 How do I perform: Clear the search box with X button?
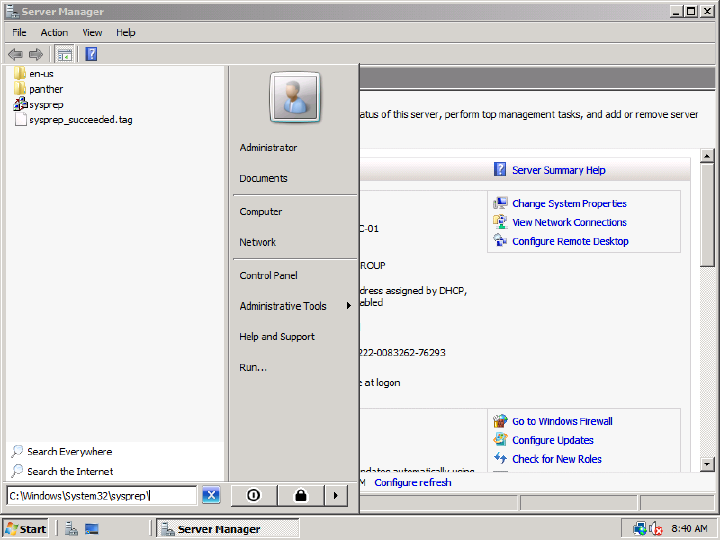pos(211,495)
